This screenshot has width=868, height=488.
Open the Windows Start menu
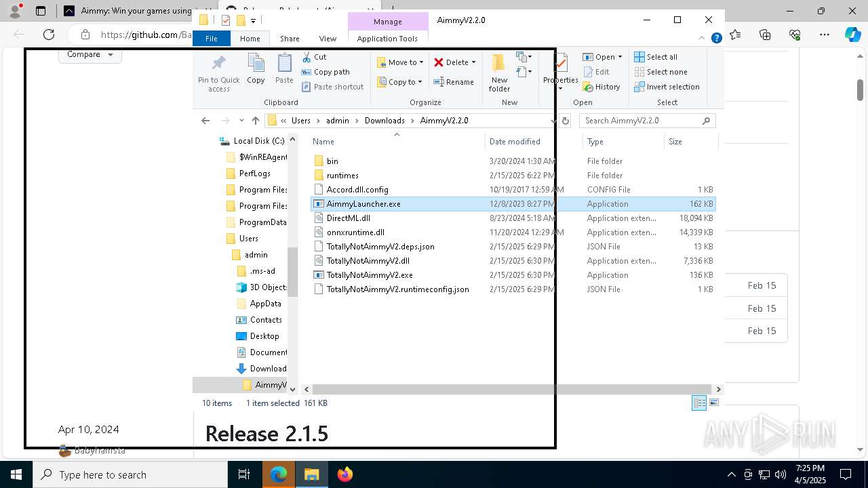(16, 474)
